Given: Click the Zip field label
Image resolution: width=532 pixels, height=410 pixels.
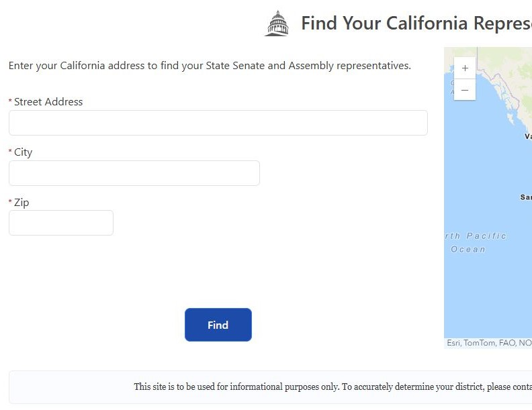Looking at the screenshot, I should pos(21,203).
